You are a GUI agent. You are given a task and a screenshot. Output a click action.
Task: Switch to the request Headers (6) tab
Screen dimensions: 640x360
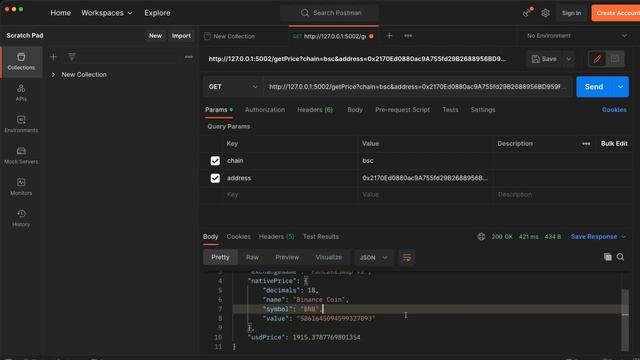click(315, 110)
